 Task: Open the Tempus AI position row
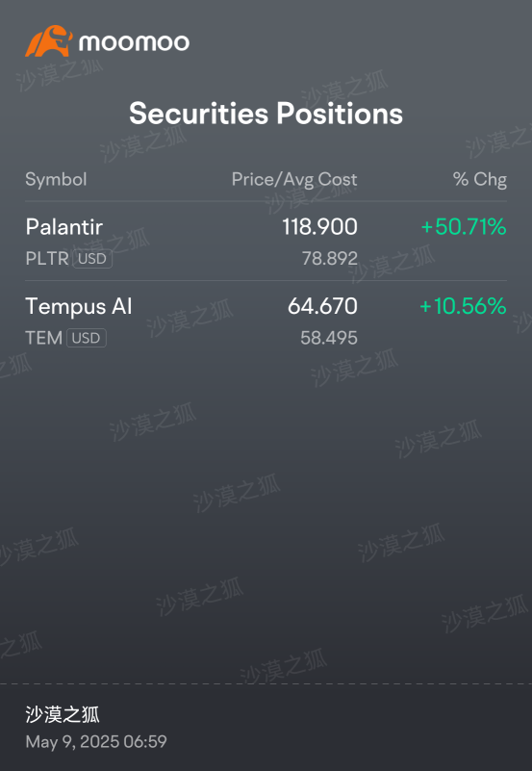266,321
